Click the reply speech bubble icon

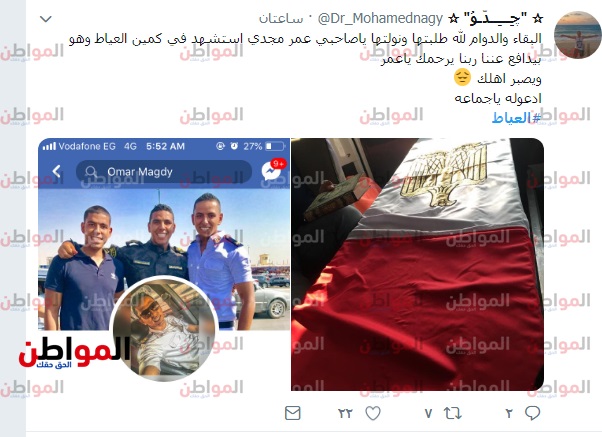533,413
